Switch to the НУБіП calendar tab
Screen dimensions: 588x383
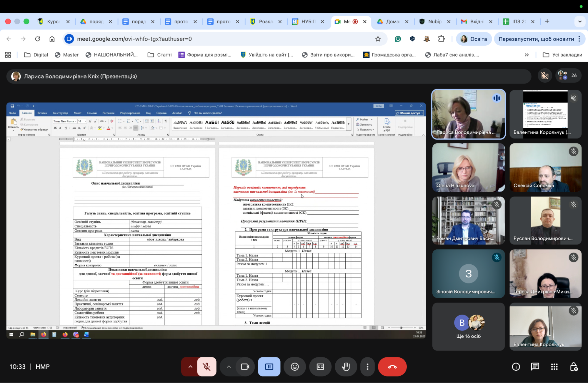[x=307, y=21]
